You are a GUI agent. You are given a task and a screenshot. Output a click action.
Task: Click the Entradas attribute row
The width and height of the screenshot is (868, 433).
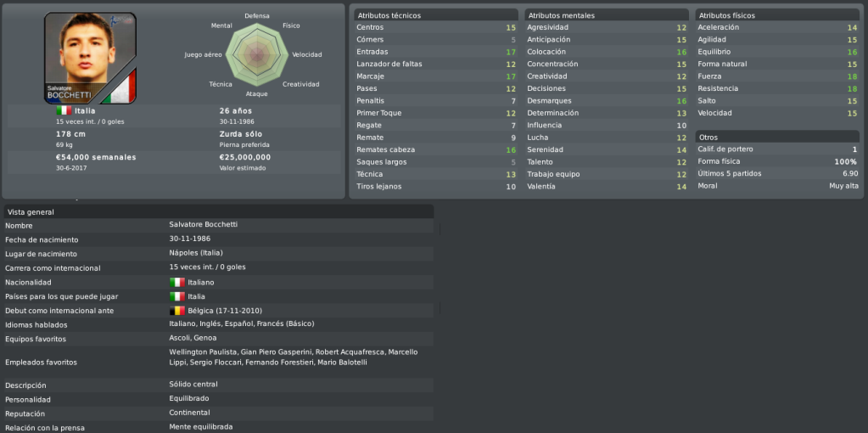pyautogui.click(x=435, y=52)
